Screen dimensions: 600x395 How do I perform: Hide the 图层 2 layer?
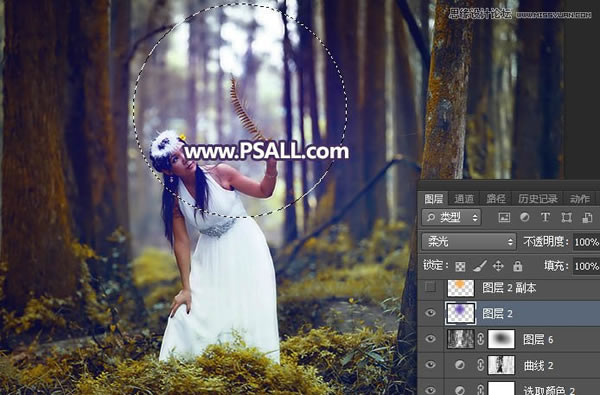tap(430, 313)
